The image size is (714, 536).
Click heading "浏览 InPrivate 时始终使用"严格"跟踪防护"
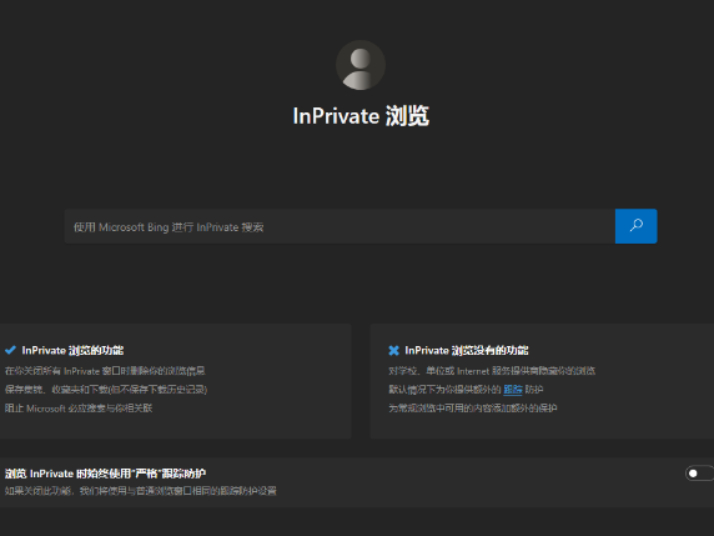point(105,474)
